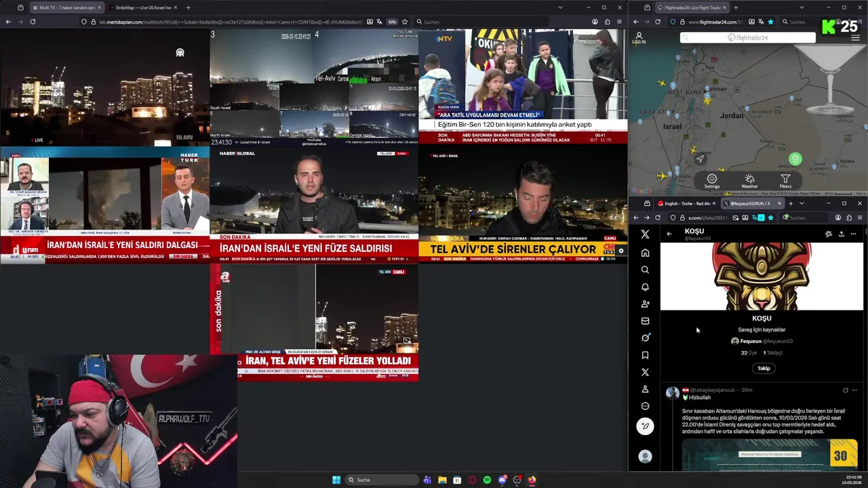Click LOG IN on Flightradar24
Screen dimensions: 868x488
tap(639, 38)
